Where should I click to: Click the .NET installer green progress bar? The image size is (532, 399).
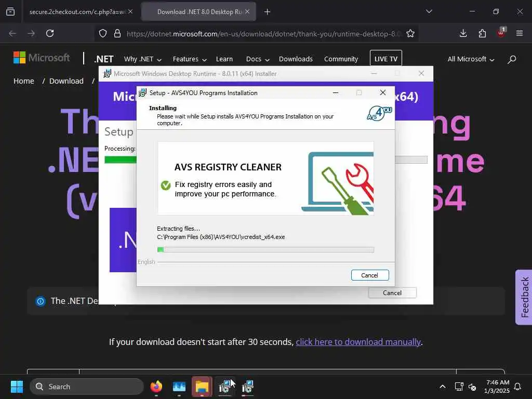point(121,160)
